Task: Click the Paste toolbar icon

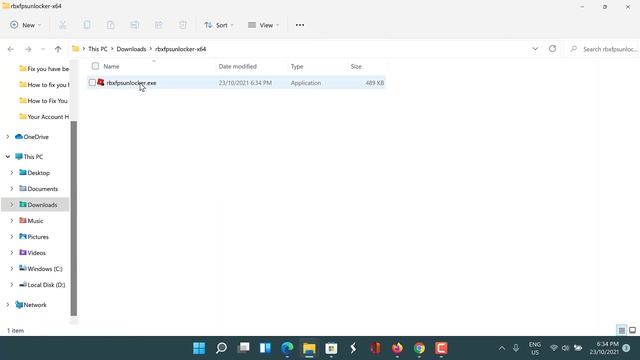Action: [x=111, y=25]
